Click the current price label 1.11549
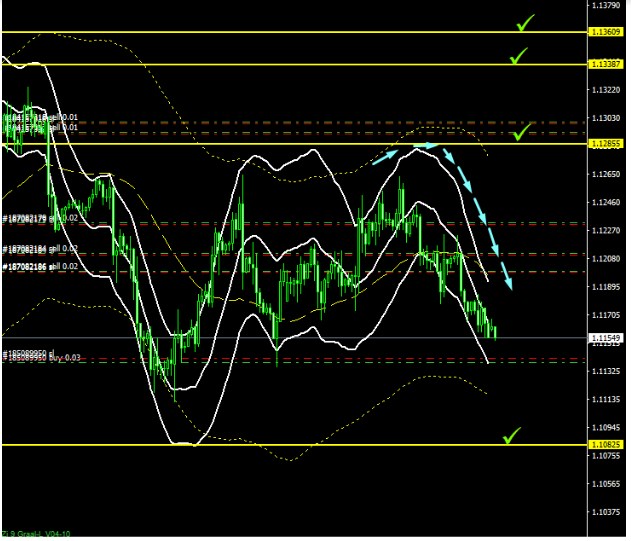Viewport: 631px width, 541px height. tap(606, 338)
